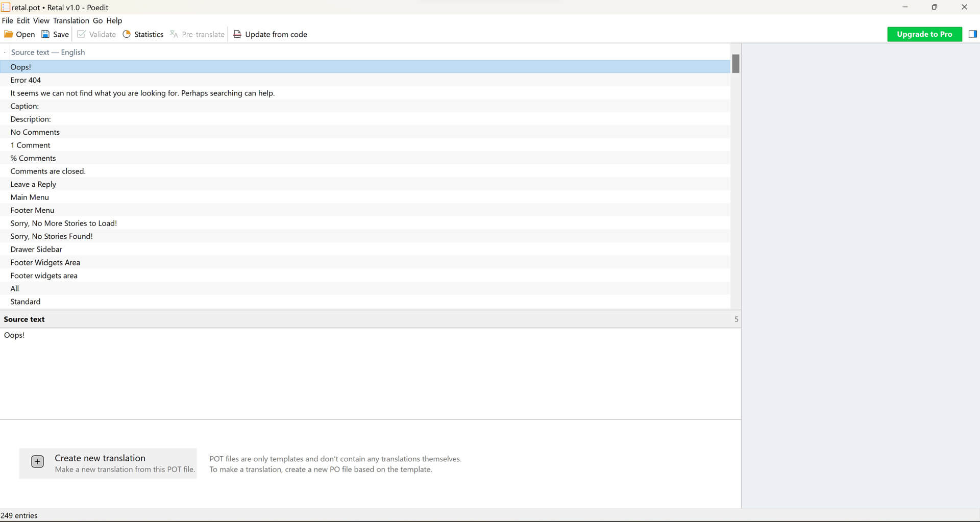Click the Validate checkmark icon
The image size is (980, 522).
tap(81, 34)
